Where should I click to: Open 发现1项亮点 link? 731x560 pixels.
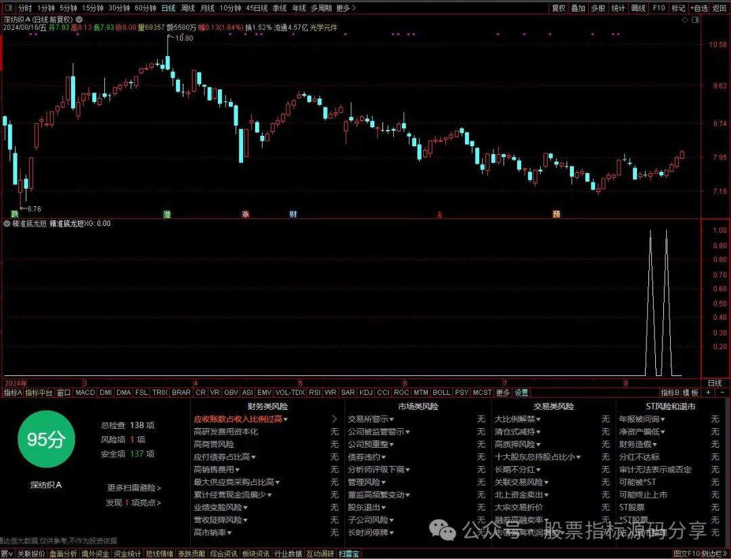click(134, 503)
